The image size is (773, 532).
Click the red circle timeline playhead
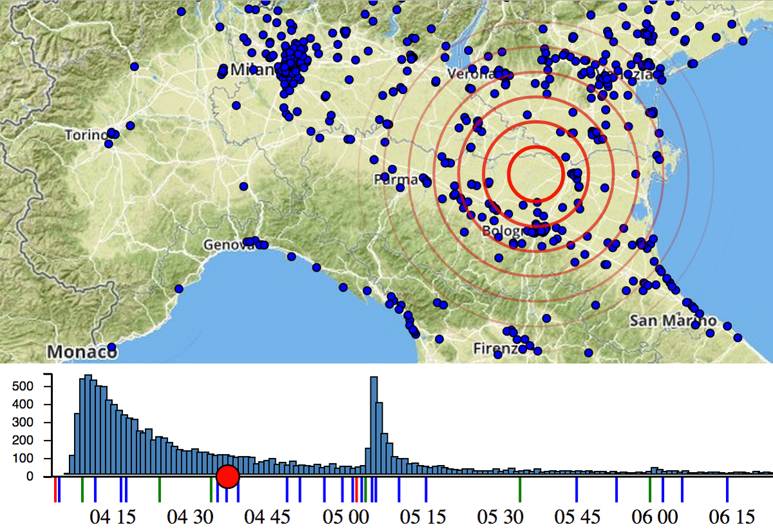(x=228, y=477)
